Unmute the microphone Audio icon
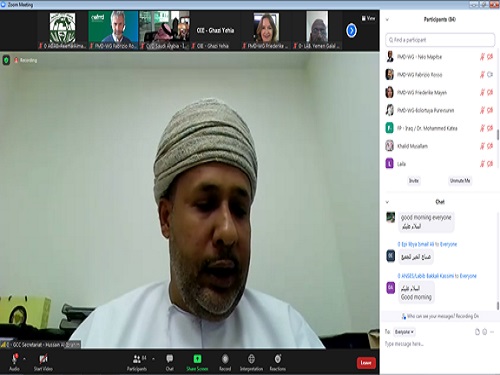Screen dimensions: 500x375 (x=14, y=359)
